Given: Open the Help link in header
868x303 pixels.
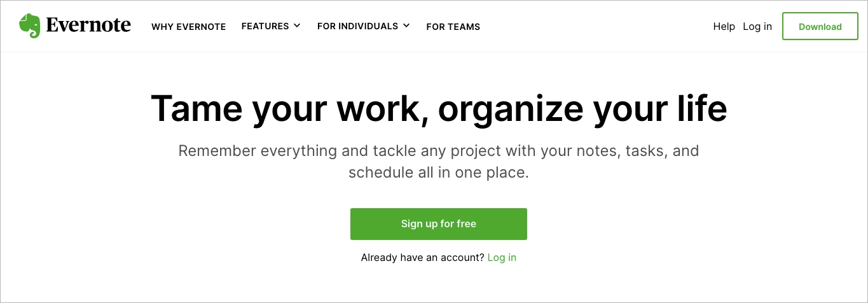Looking at the screenshot, I should pos(724,26).
